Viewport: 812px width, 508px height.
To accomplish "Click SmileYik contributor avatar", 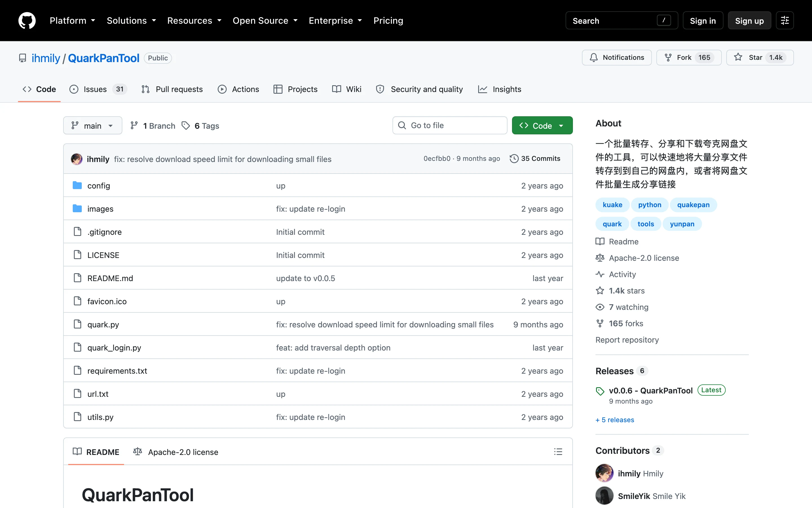I will [604, 496].
